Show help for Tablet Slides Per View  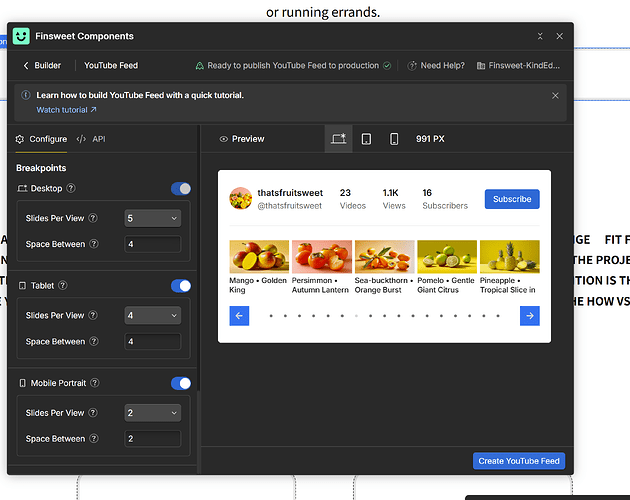(x=93, y=315)
